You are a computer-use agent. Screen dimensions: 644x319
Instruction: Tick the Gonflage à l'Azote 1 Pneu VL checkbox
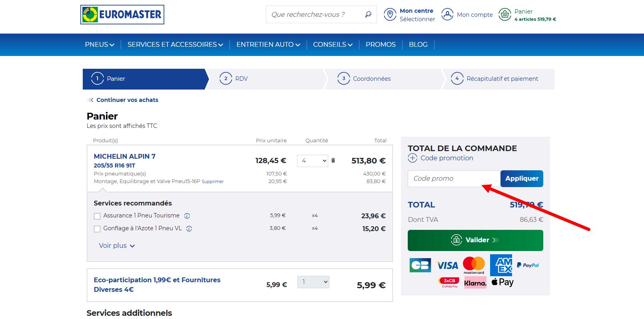tap(97, 229)
